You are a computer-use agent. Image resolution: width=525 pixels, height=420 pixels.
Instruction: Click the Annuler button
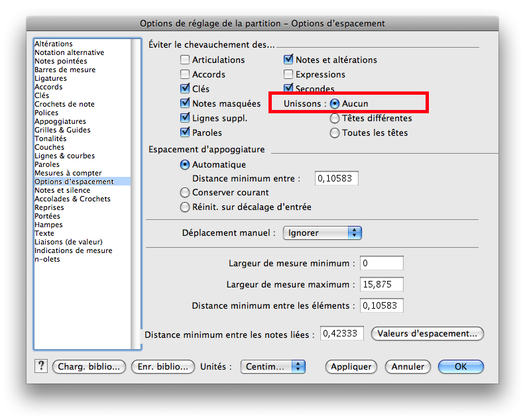(408, 366)
